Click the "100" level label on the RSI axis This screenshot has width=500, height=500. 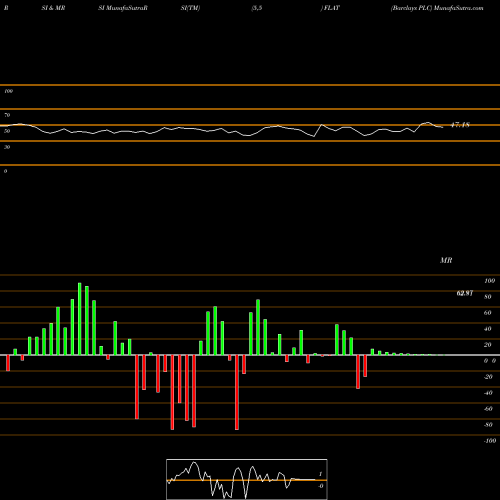(8, 91)
